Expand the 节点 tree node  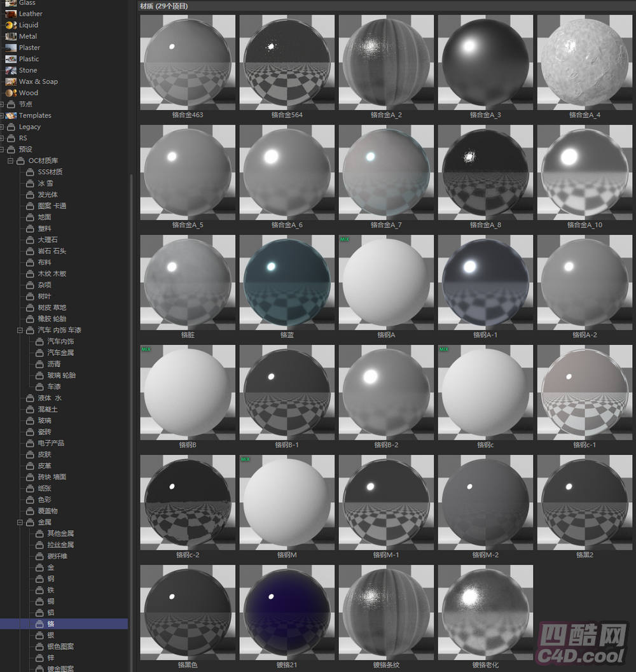[x=3, y=104]
